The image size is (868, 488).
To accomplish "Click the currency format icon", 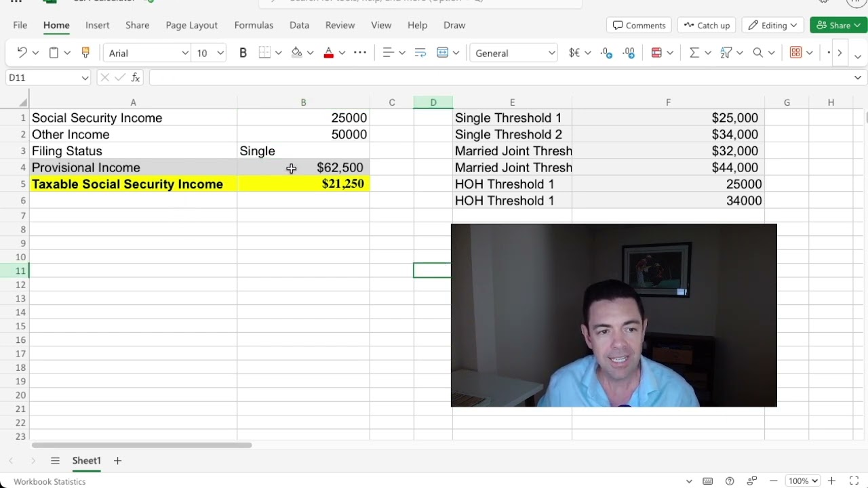I will pyautogui.click(x=574, y=53).
